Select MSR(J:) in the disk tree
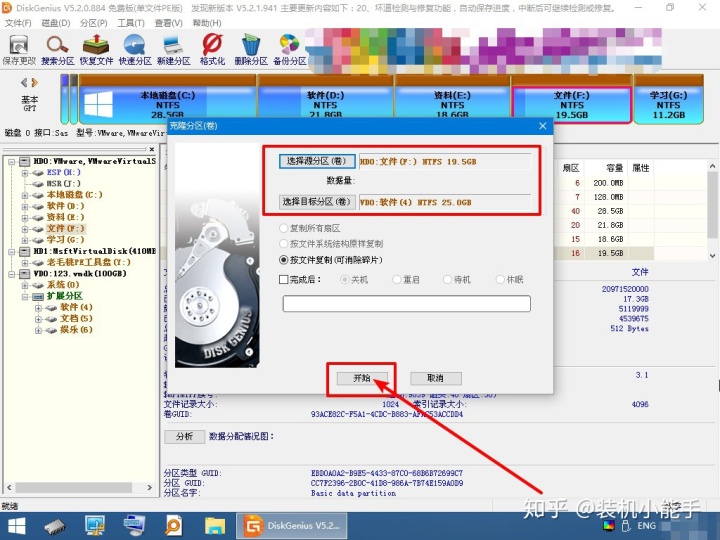The image size is (720, 540). click(63, 183)
